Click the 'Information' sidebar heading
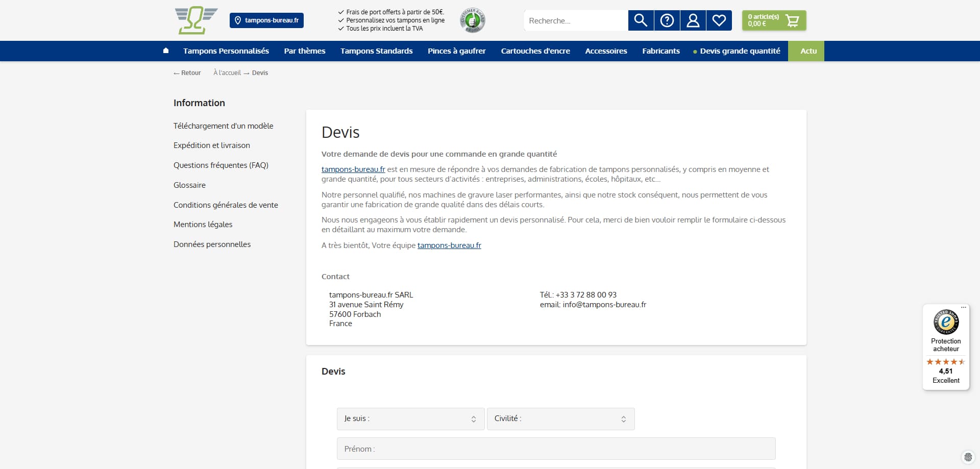 pyautogui.click(x=199, y=103)
